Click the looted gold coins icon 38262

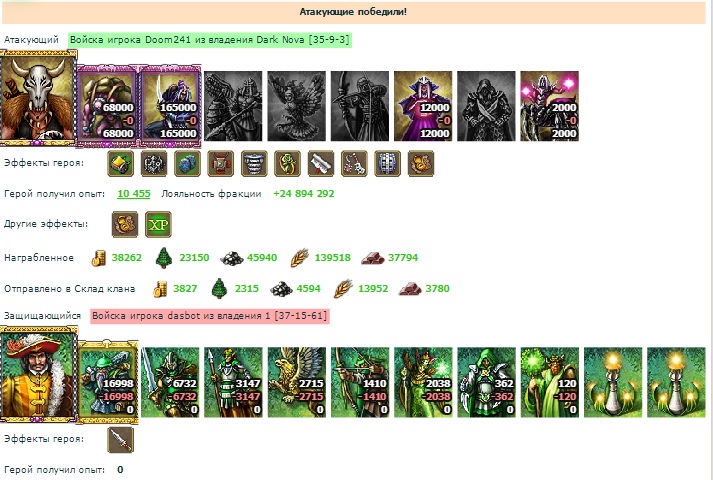pyautogui.click(x=98, y=258)
